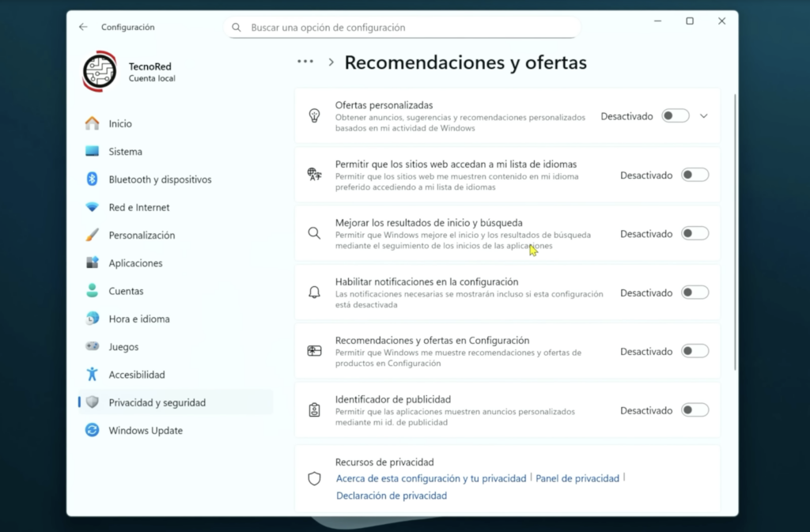The height and width of the screenshot is (532, 810).
Task: Select Accesibilidad label in sidebar
Action: tap(137, 374)
